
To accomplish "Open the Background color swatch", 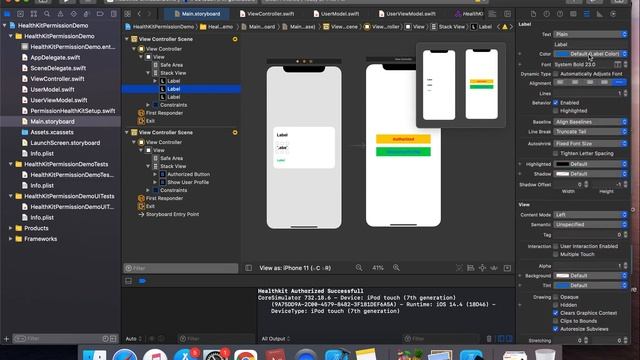I will (x=562, y=276).
